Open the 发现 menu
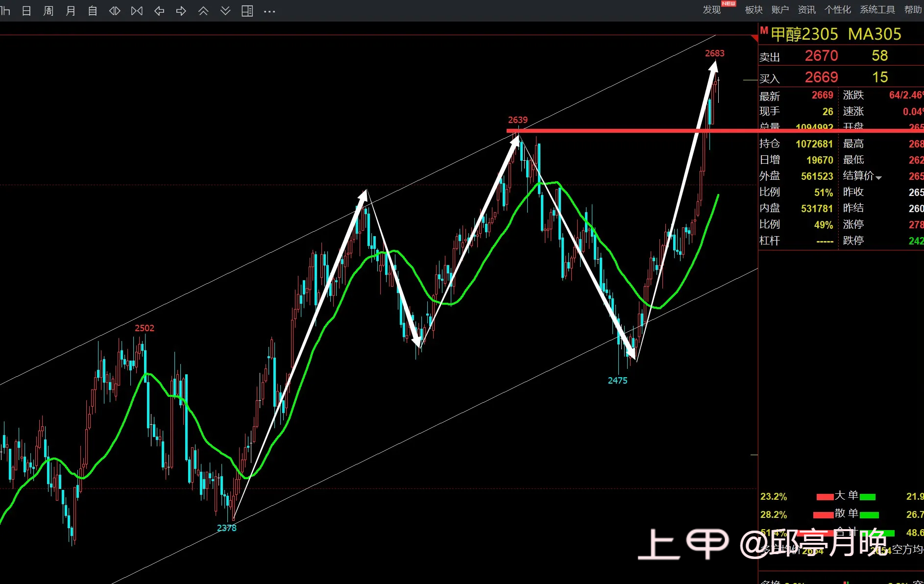 [x=712, y=10]
